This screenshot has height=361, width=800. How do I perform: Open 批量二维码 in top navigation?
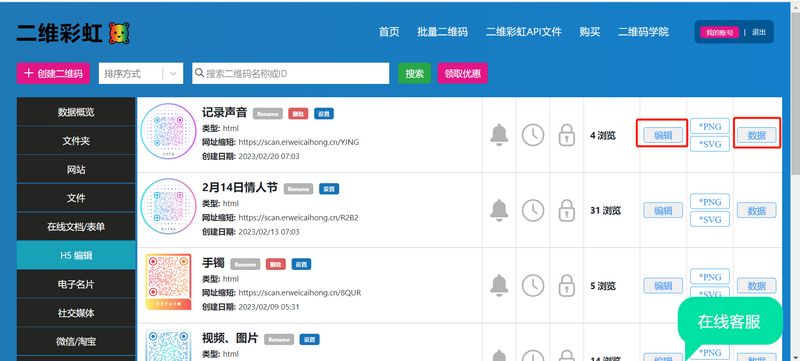[442, 32]
